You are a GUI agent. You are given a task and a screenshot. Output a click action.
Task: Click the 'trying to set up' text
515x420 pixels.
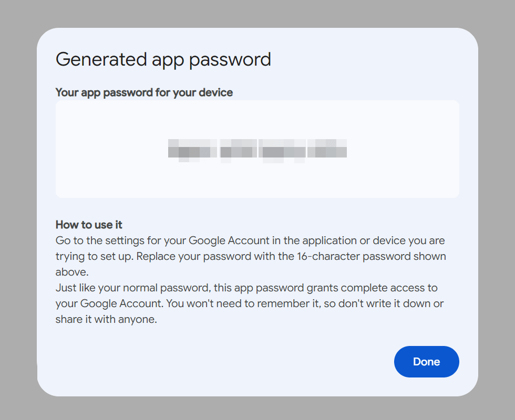94,256
